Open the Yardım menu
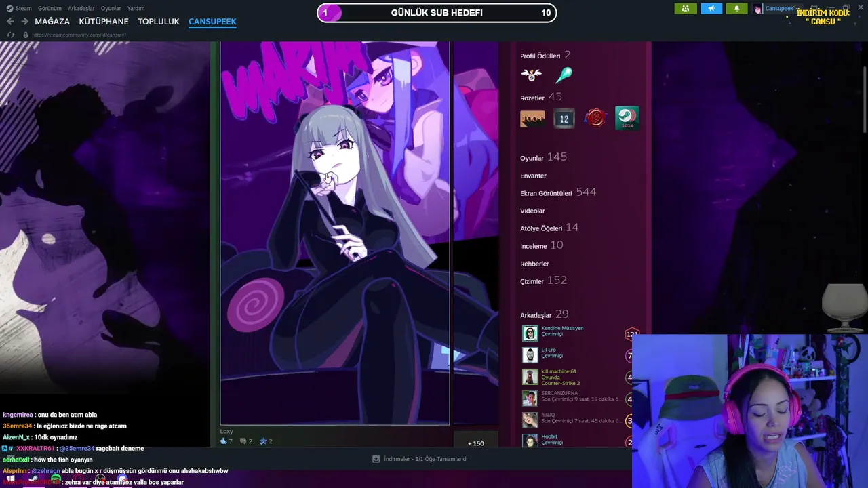868x488 pixels. [x=136, y=8]
